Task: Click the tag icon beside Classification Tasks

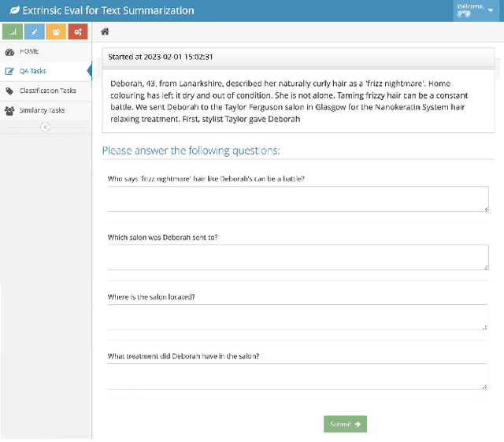Action: [9, 91]
